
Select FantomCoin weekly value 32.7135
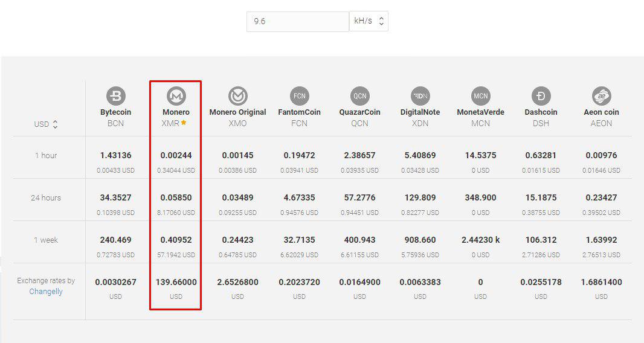tap(300, 240)
